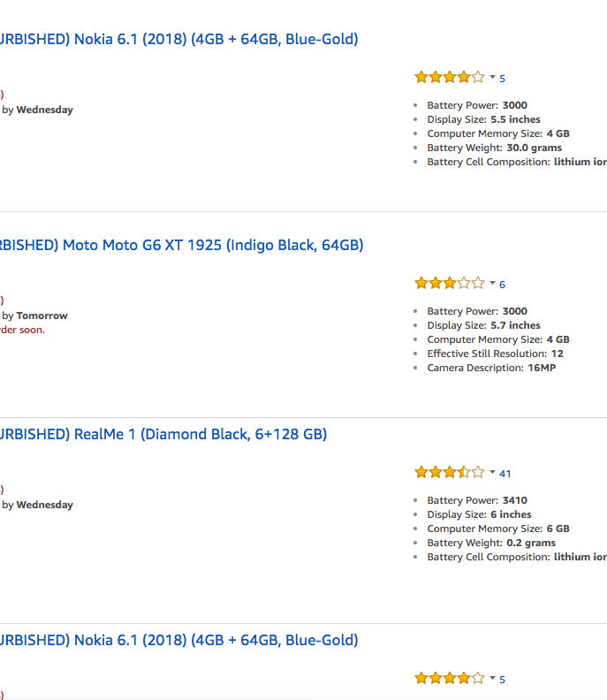Expand rating arrow for first Nokia 6.1
This screenshot has width=607, height=700.
pyautogui.click(x=492, y=78)
